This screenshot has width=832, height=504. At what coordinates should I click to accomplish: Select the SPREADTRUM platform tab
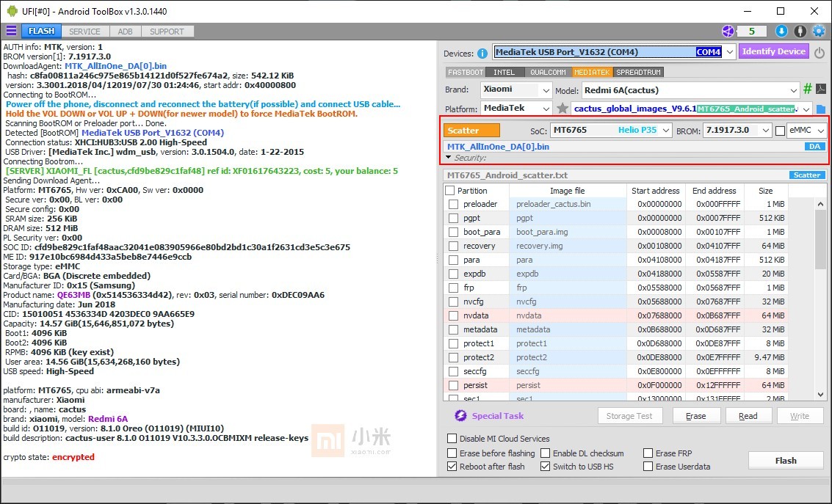click(x=638, y=72)
